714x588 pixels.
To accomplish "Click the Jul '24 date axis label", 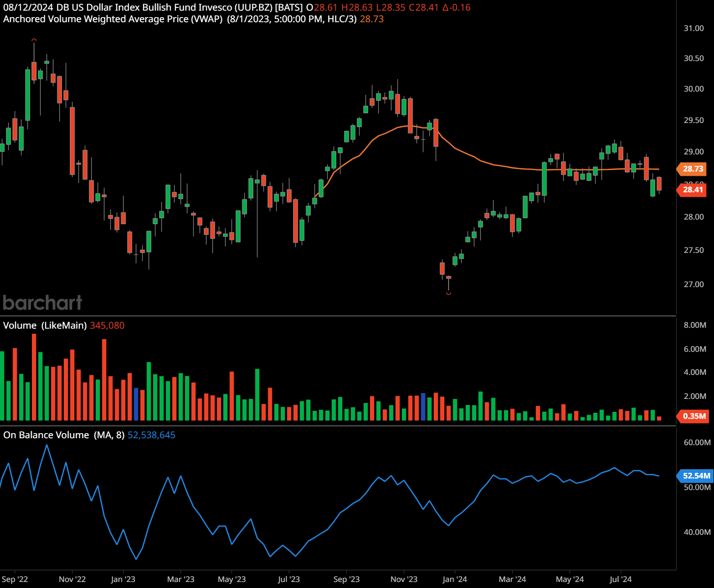I will (x=620, y=579).
